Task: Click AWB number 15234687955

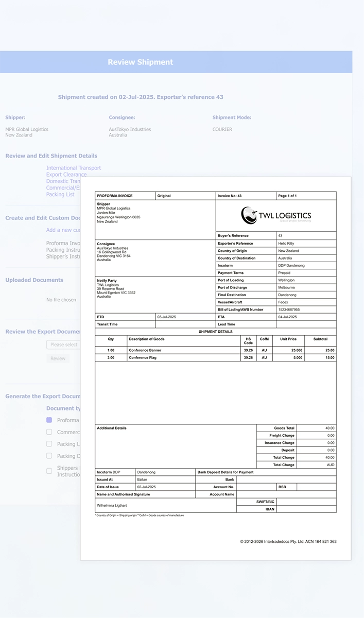Action: (x=289, y=310)
